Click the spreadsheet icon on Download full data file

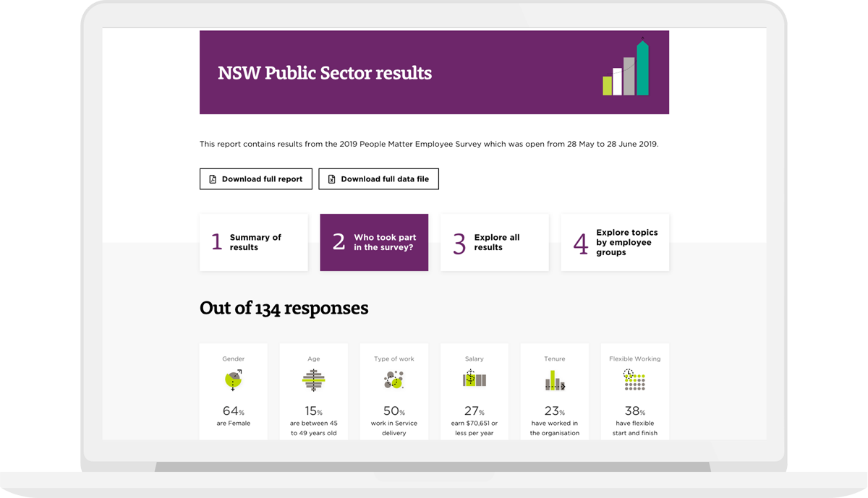click(332, 179)
